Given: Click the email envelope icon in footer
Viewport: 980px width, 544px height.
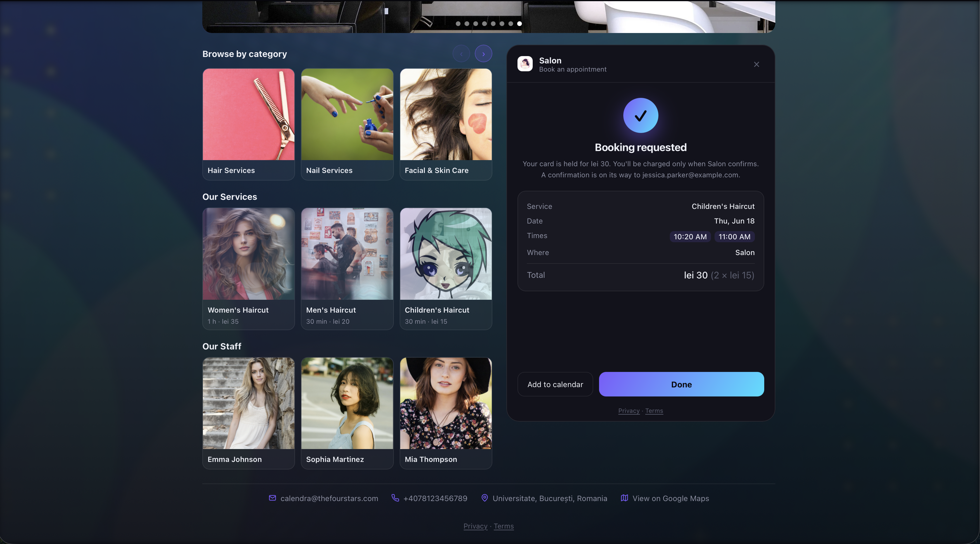Looking at the screenshot, I should (x=272, y=498).
